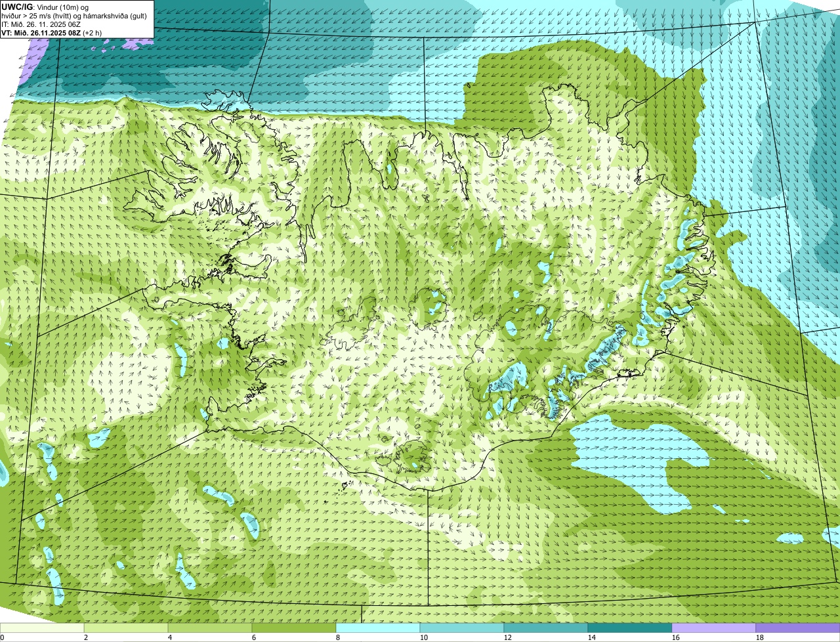Click the 8–10 m/s light cyan legend swatch

tap(378, 628)
